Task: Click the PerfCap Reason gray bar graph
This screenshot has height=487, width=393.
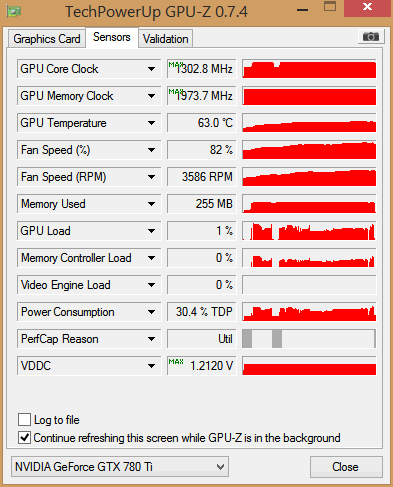Action: tap(309, 339)
